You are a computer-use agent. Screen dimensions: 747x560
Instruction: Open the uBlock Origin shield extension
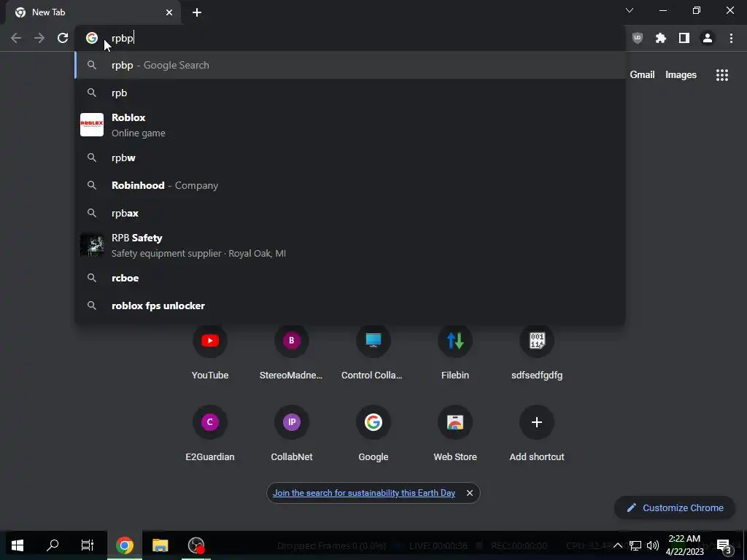click(637, 38)
